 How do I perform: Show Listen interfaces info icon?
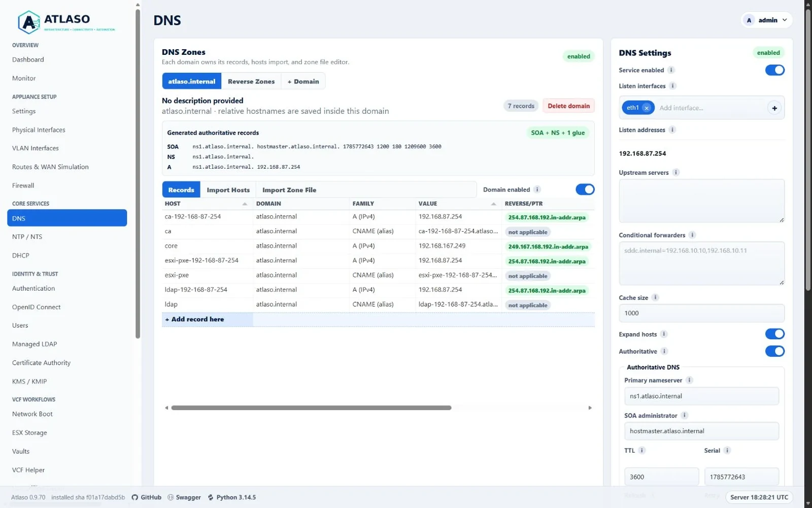tap(672, 86)
